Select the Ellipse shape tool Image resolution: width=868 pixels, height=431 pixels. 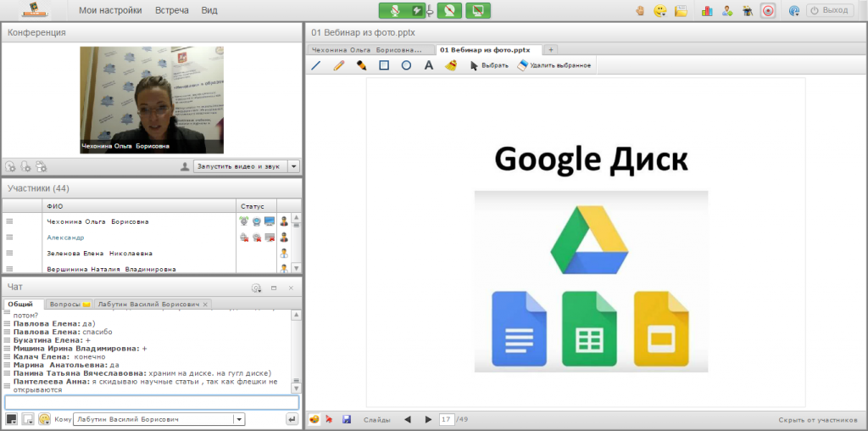[406, 65]
